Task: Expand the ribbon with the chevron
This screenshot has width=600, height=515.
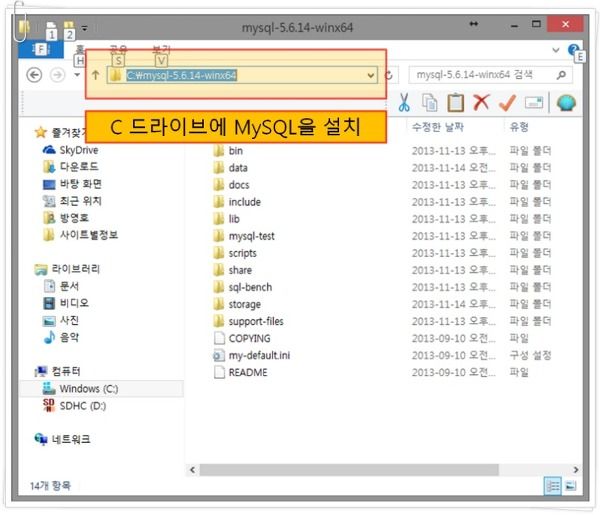Action: coord(556,50)
